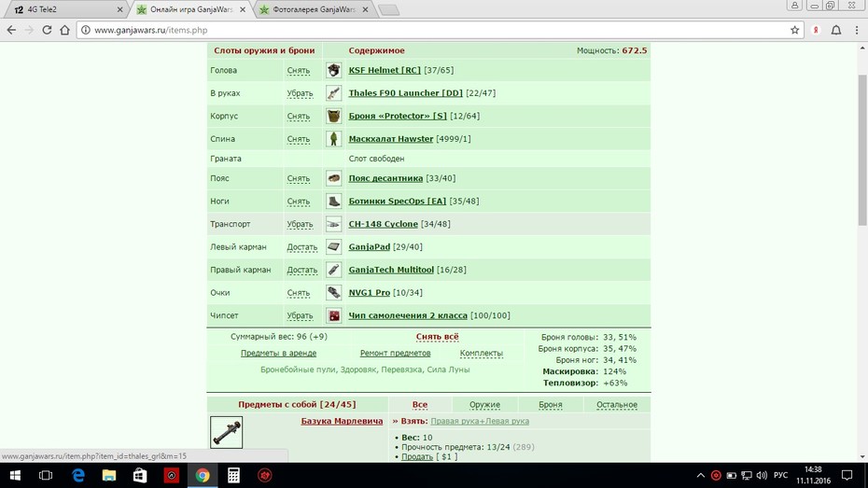Click Достать for the Правый карман slot

[x=302, y=270]
